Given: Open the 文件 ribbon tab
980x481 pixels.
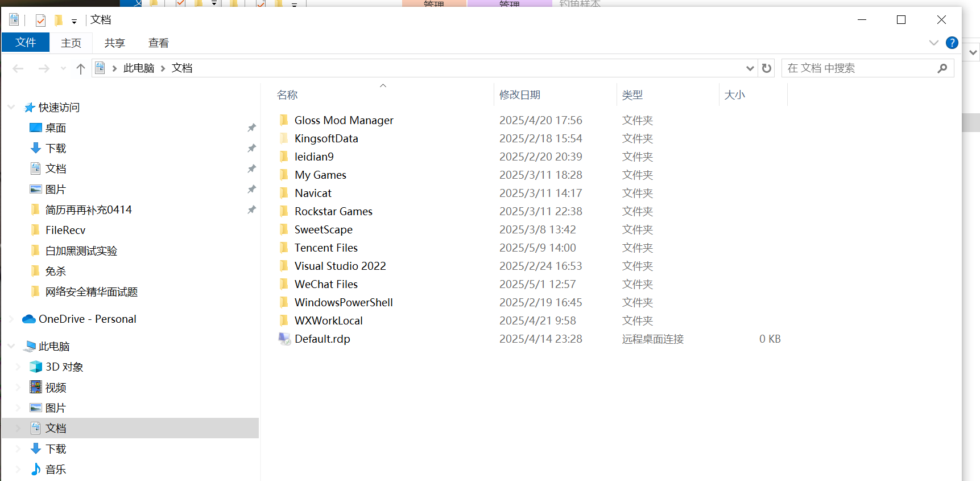Looking at the screenshot, I should point(26,43).
